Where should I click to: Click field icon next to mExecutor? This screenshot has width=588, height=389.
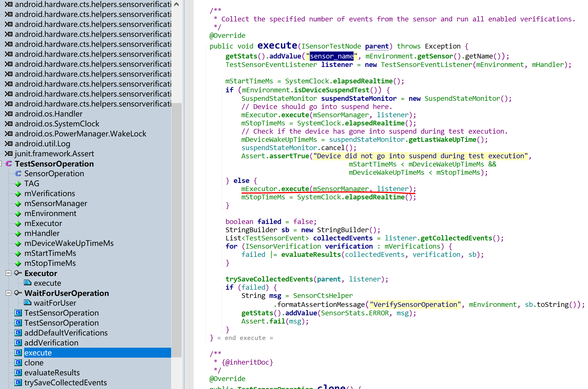point(18,224)
